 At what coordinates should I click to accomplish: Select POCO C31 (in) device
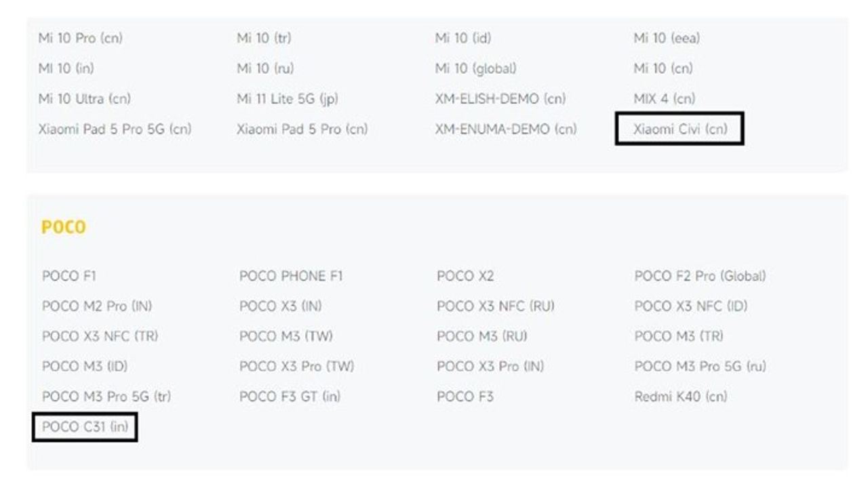pyautogui.click(x=85, y=427)
